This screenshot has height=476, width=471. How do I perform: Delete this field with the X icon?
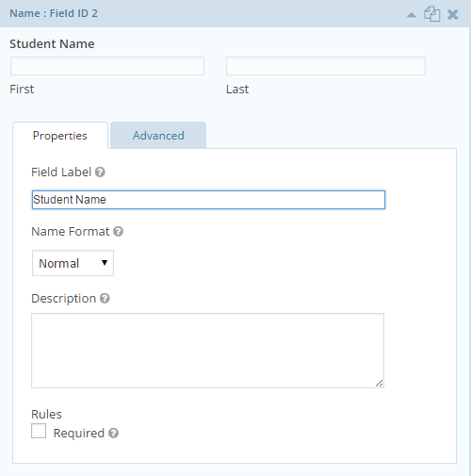[452, 14]
